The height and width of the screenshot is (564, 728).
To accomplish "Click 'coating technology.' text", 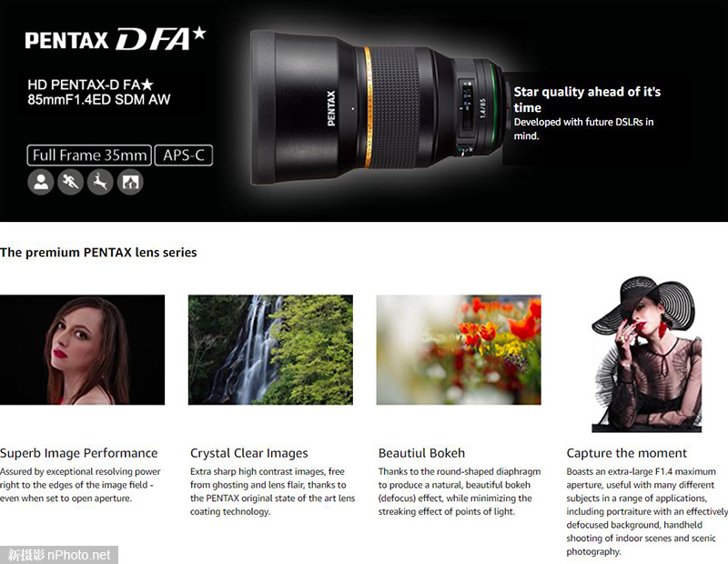I will [x=230, y=511].
